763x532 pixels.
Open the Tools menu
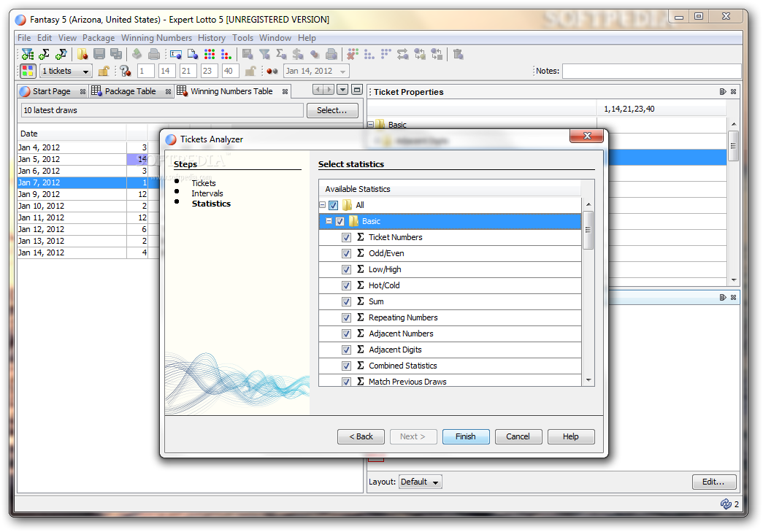point(243,38)
